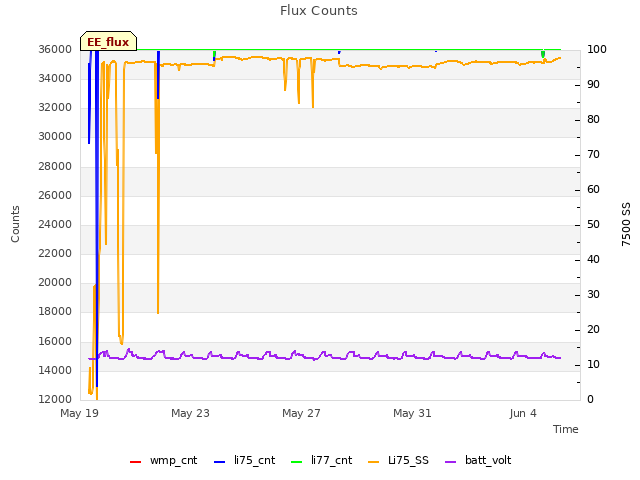This screenshot has width=640, height=480.
Task: Click the Jun 4 axis tick
Action: point(523,413)
